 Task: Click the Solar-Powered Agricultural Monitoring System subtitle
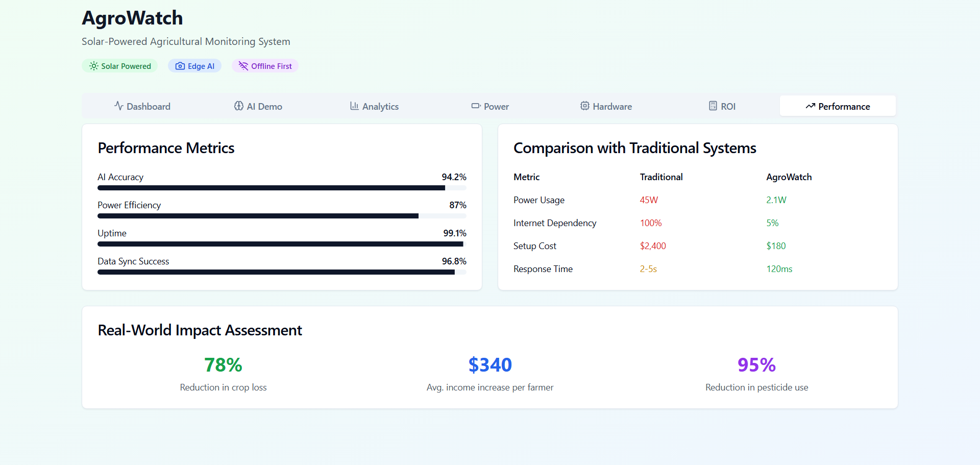[186, 41]
